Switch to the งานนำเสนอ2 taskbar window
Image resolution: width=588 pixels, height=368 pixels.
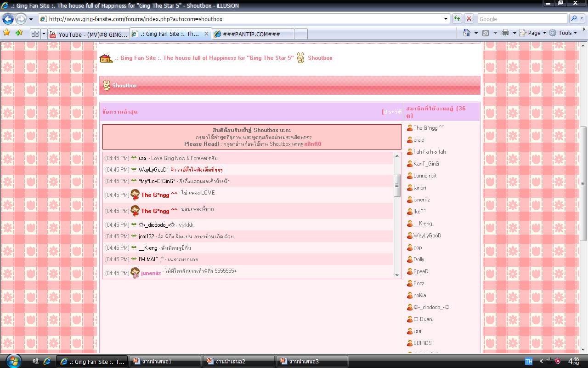click(238, 362)
